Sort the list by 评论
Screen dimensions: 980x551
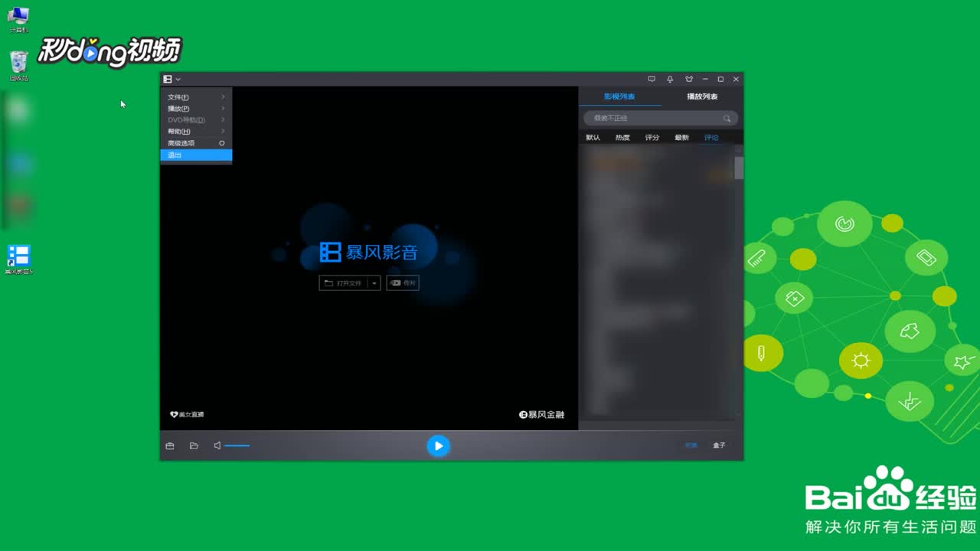click(711, 138)
